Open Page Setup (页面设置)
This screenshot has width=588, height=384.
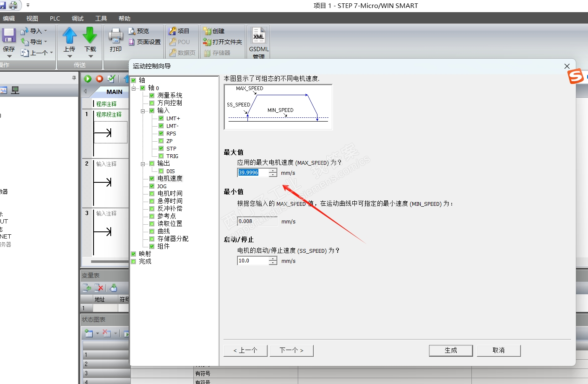[144, 42]
